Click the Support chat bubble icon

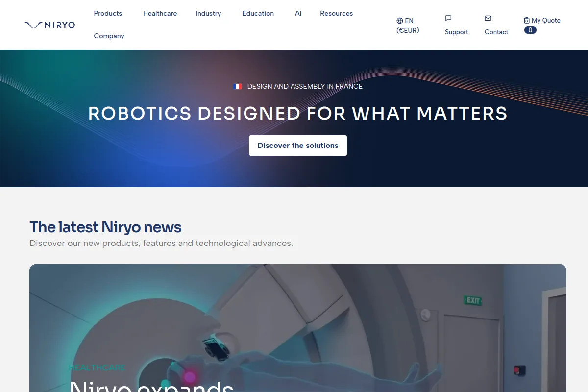448,18
